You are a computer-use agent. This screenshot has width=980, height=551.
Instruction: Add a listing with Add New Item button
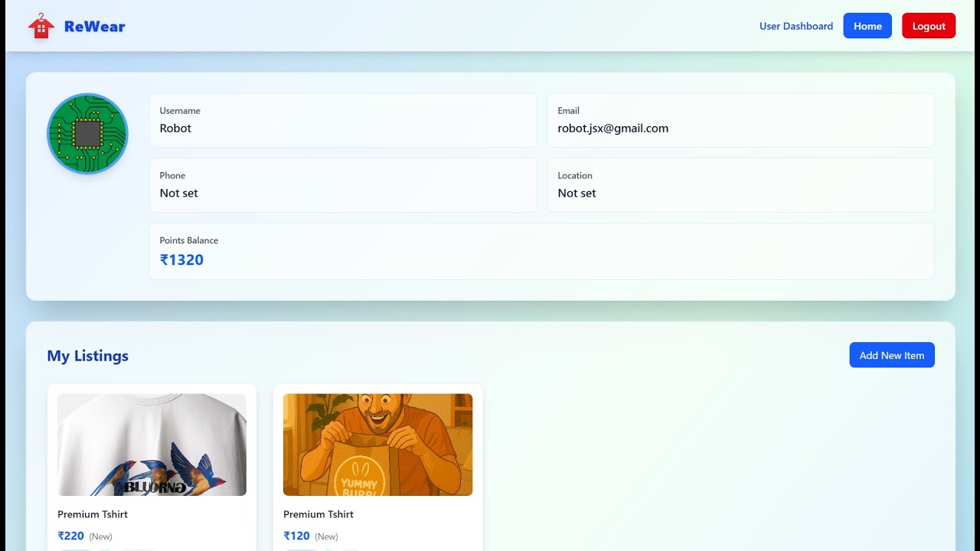[x=892, y=355]
